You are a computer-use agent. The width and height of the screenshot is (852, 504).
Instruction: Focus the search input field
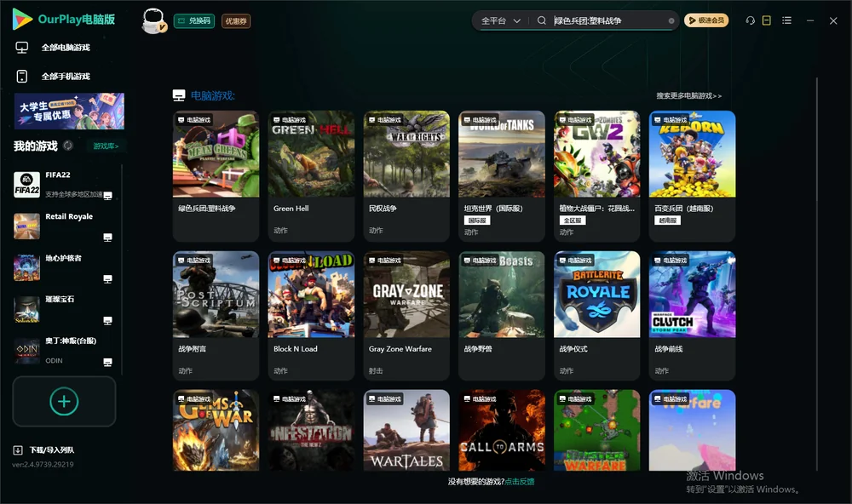pyautogui.click(x=610, y=20)
